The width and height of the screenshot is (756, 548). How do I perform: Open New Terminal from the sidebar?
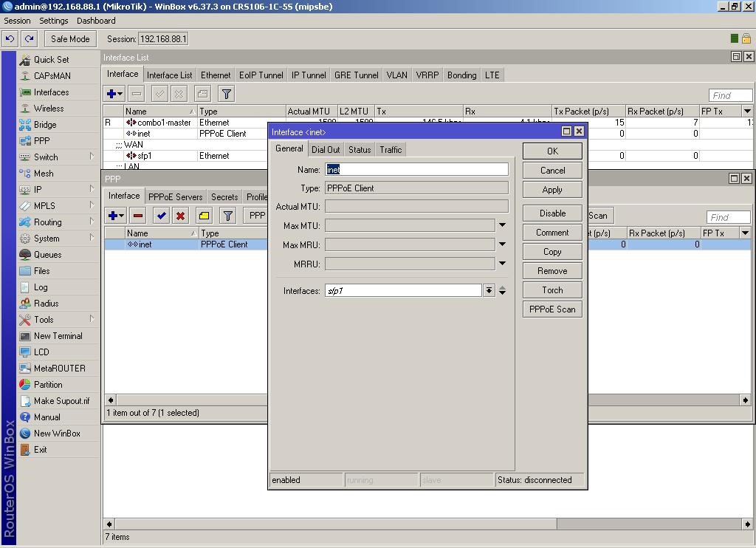point(58,336)
